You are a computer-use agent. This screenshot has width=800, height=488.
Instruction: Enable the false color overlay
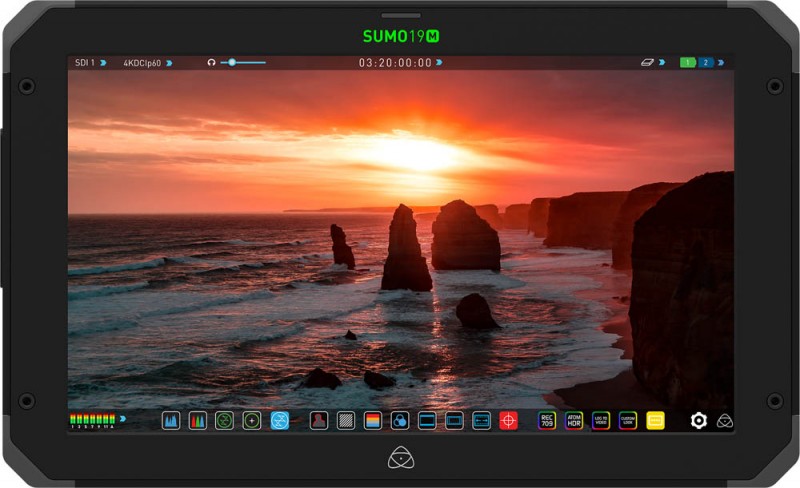click(x=372, y=421)
